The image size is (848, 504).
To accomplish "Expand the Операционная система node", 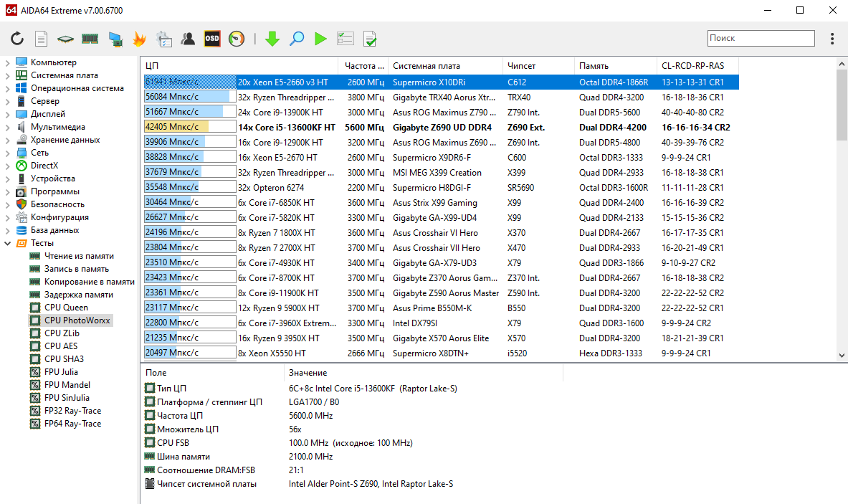I will (x=8, y=89).
